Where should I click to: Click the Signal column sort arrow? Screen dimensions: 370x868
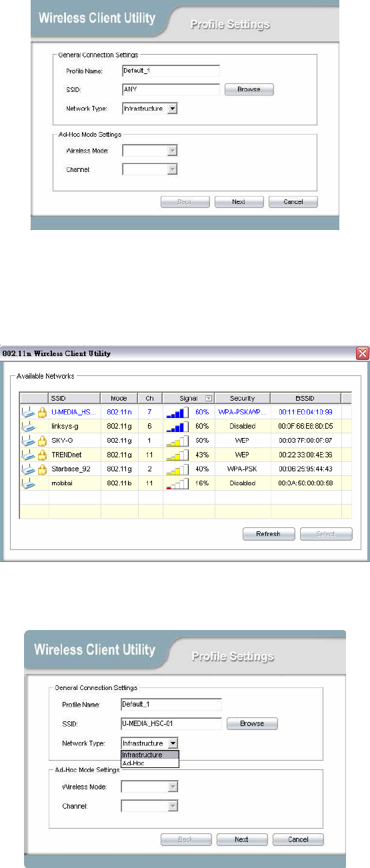(x=209, y=398)
